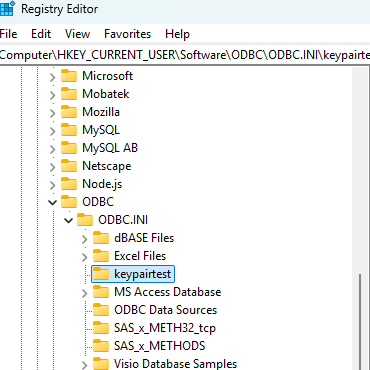
Task: Expand the MS Access Database key
Action: pos(84,293)
